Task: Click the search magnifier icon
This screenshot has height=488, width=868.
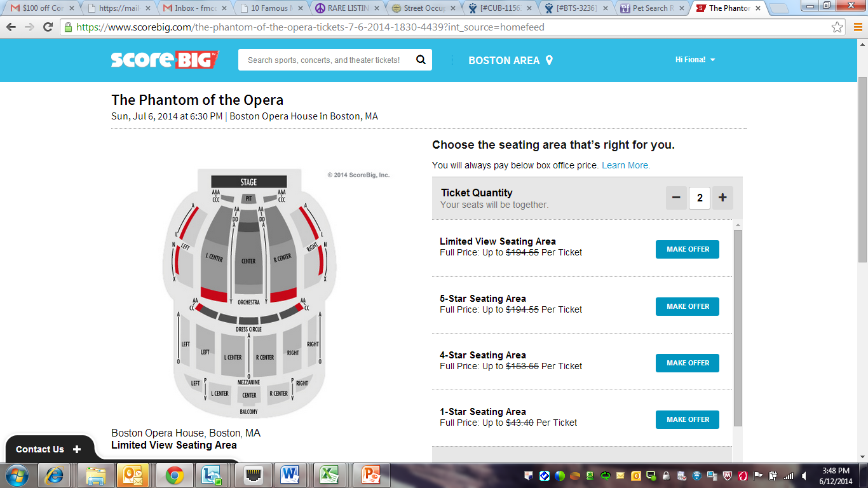Action: (x=421, y=60)
